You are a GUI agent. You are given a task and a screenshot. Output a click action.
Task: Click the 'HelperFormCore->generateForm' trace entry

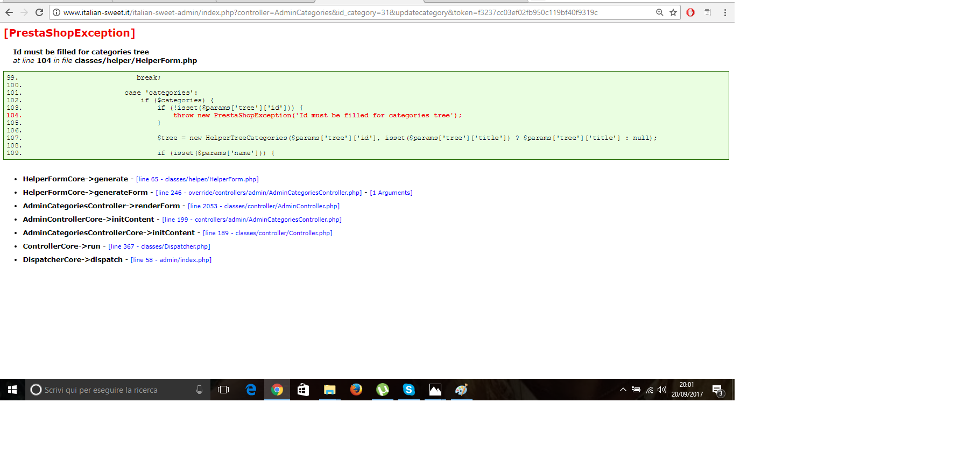click(85, 193)
